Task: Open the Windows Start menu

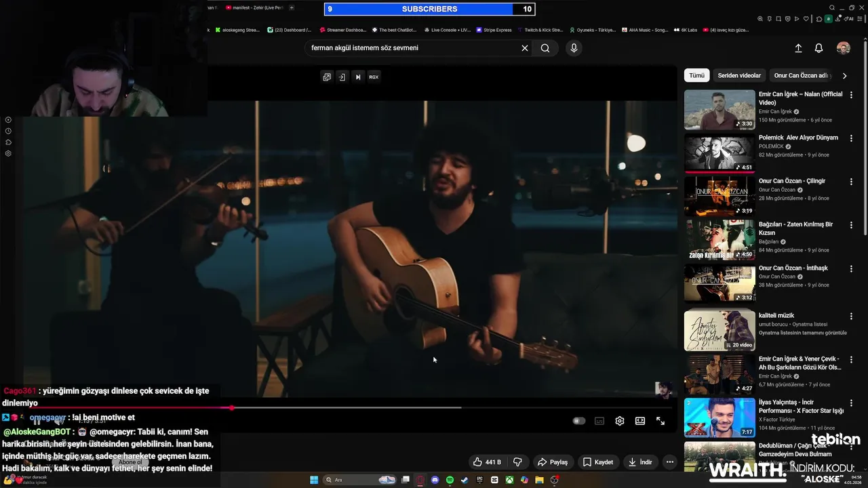Action: 314,480
